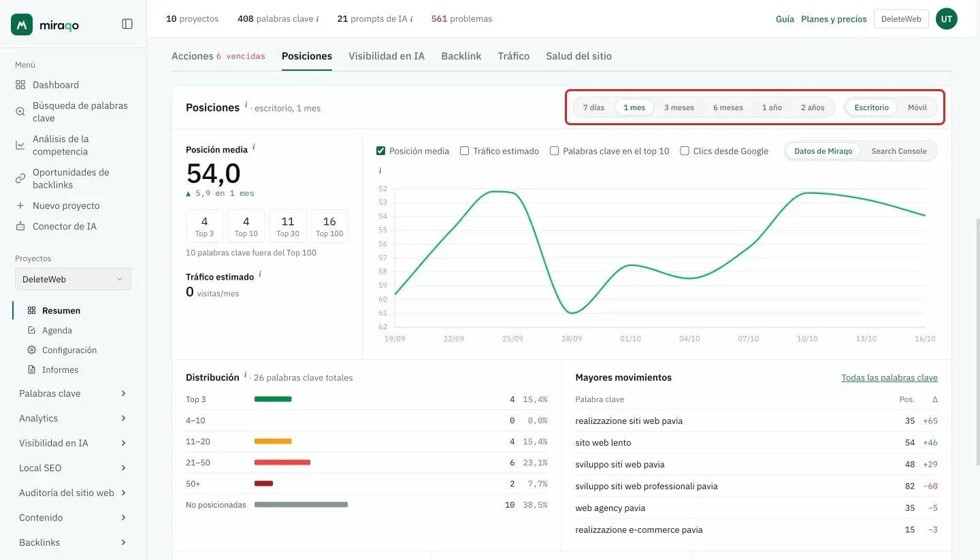Click the Oportunidades de backlinks link icon

[x=20, y=178]
